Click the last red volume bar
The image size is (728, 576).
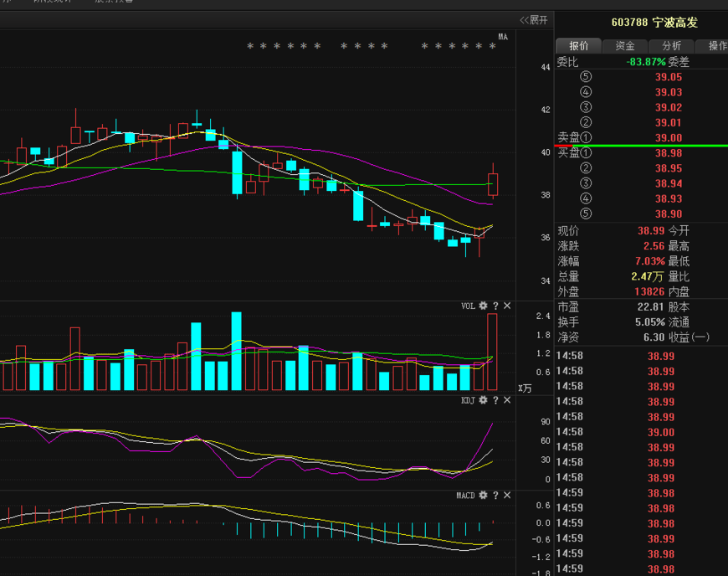[x=492, y=352]
